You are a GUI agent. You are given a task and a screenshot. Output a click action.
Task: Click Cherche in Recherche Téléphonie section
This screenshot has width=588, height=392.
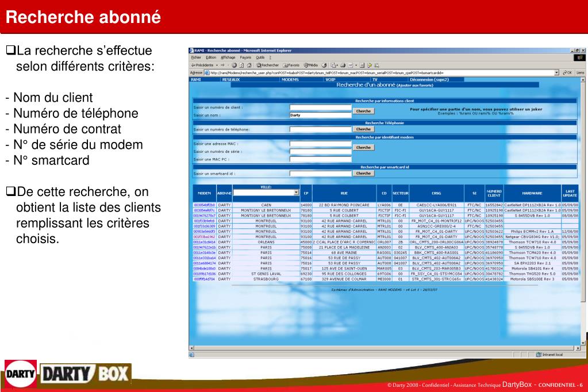pos(363,129)
